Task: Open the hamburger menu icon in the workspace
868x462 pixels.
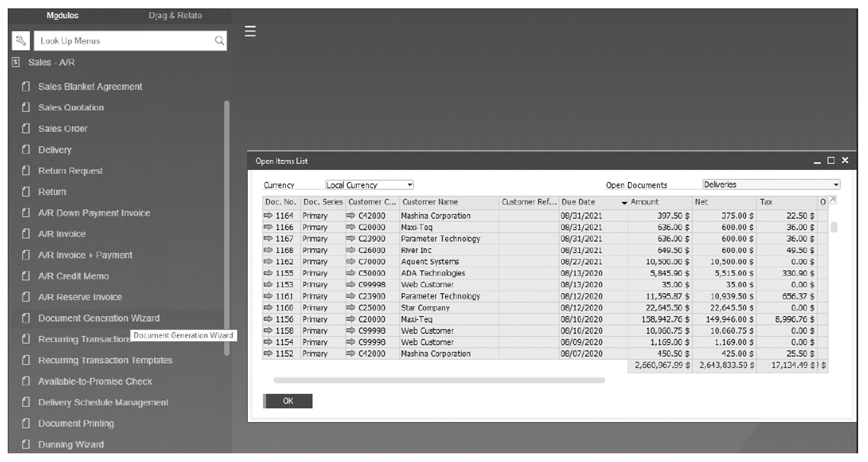Action: [250, 31]
